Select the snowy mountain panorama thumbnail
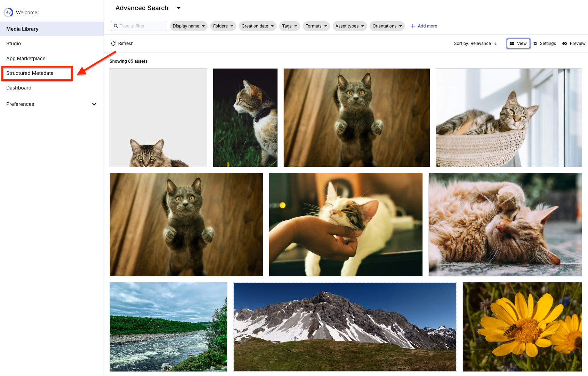The width and height of the screenshot is (588, 376). point(345,327)
